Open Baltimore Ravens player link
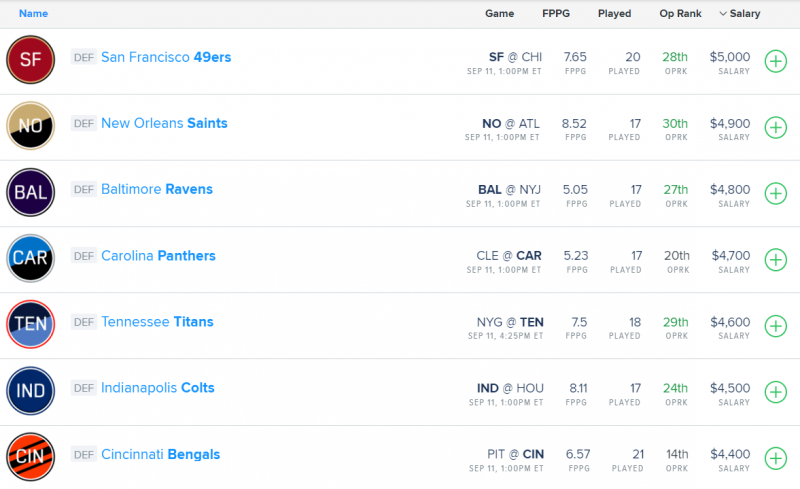 157,189
